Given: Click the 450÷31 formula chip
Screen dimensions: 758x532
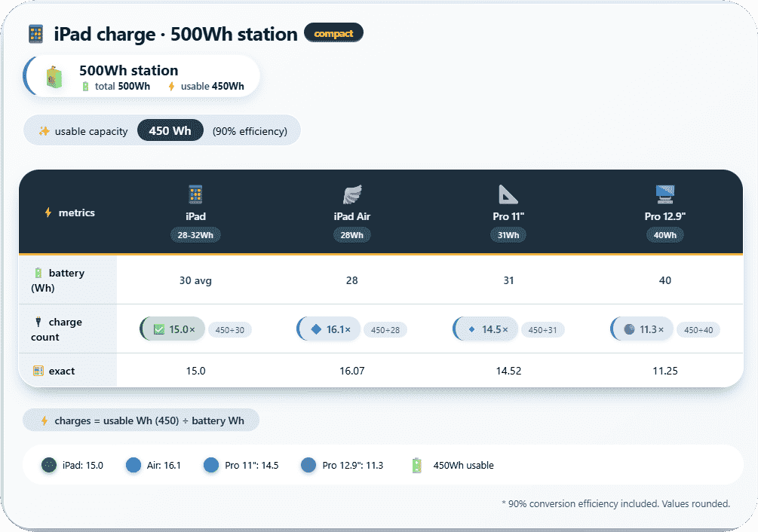Looking at the screenshot, I should (544, 330).
